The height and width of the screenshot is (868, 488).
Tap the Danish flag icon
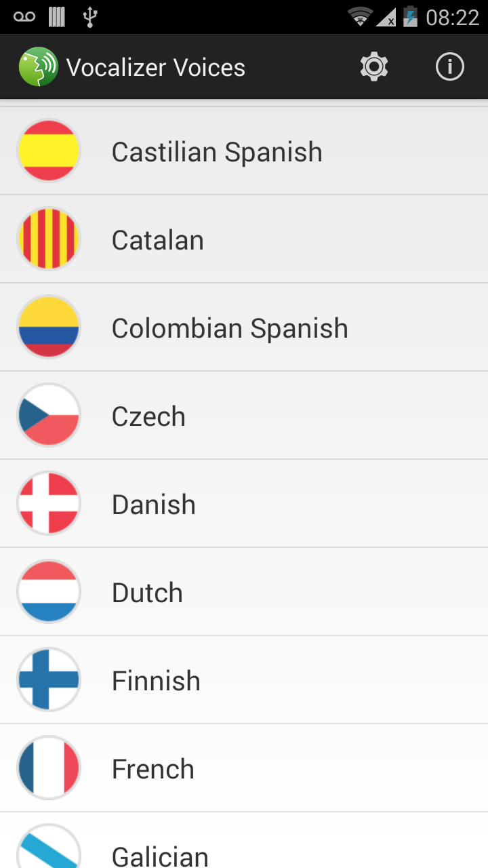tap(49, 503)
